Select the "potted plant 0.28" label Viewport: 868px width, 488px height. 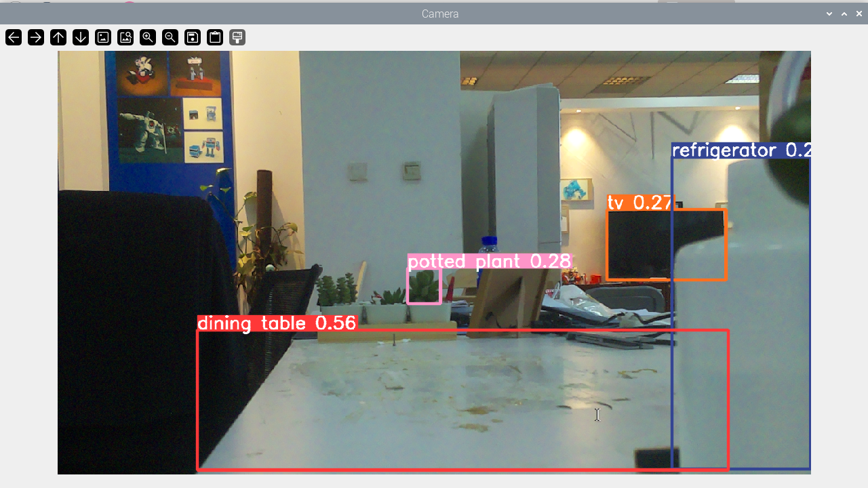(489, 261)
